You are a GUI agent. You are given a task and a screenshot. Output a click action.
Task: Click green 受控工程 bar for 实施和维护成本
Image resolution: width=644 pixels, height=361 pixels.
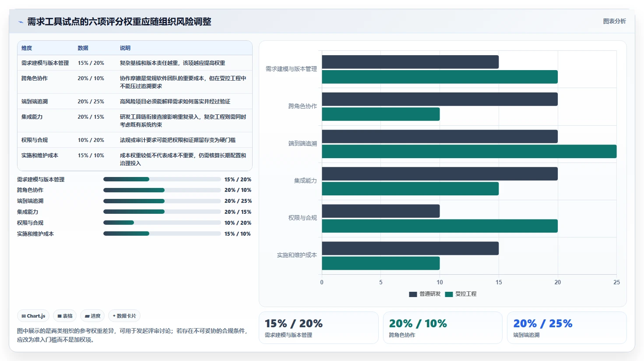(x=381, y=263)
